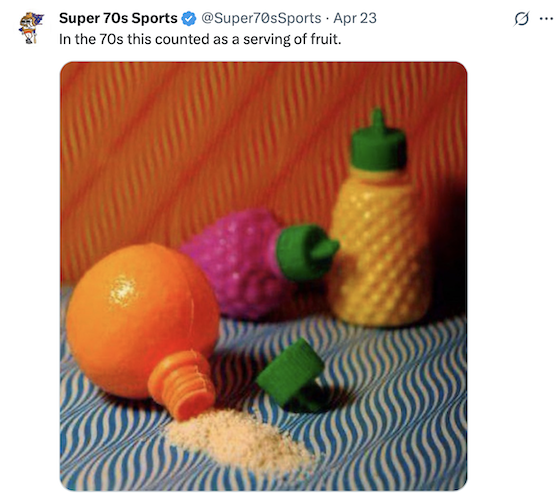Click the tweet text about serving of fruit
Screen dimensions: 560x496
200,39
